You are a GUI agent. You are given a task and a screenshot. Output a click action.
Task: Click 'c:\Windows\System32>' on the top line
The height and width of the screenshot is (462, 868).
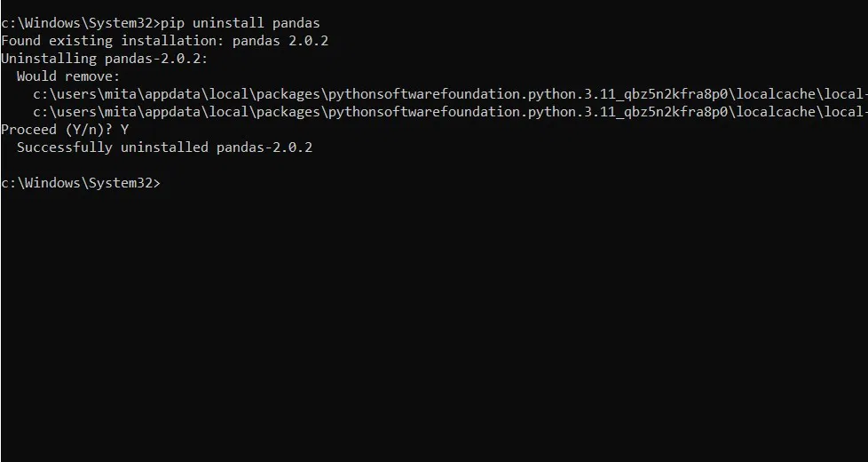[81, 23]
